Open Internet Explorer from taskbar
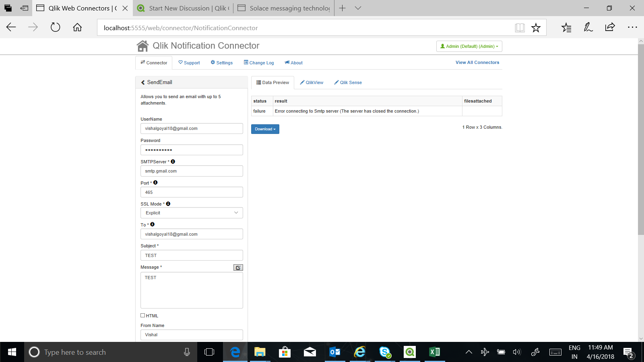 [360, 352]
